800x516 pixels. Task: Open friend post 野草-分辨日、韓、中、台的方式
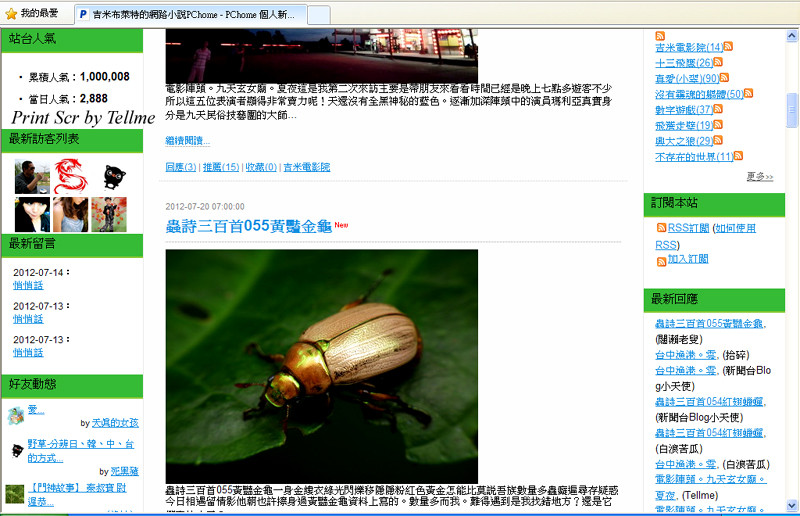click(81, 451)
